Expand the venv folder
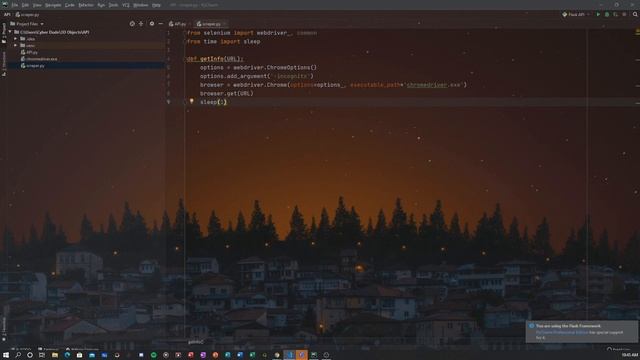 [16, 45]
